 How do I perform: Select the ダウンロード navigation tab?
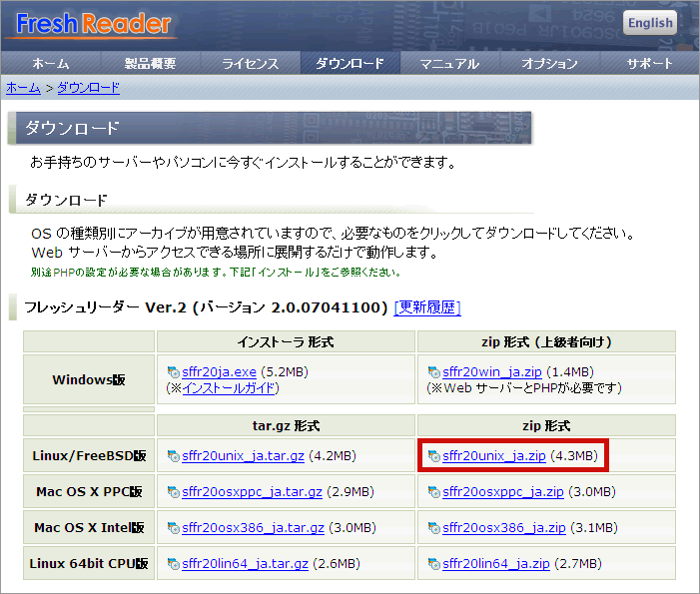[x=350, y=63]
